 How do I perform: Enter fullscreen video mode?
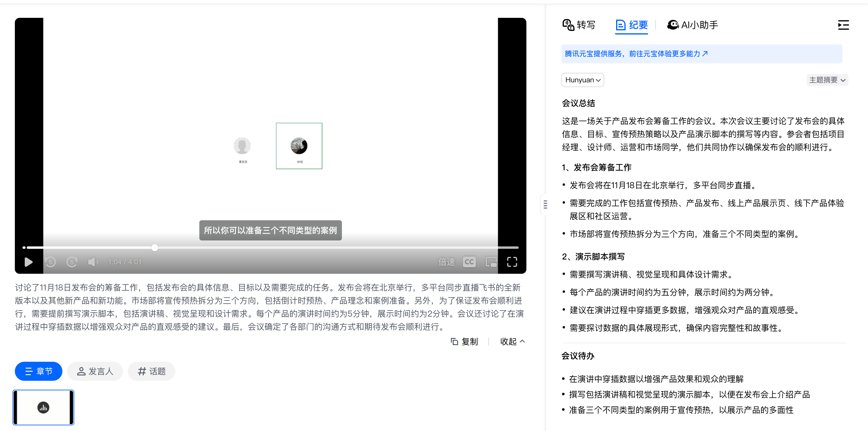pyautogui.click(x=512, y=262)
